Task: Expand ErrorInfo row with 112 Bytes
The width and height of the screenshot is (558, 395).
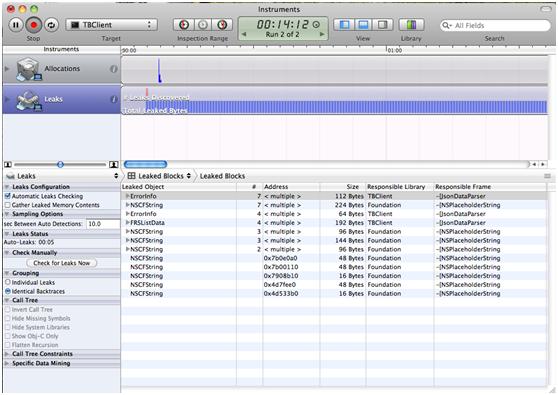Action: click(x=127, y=196)
